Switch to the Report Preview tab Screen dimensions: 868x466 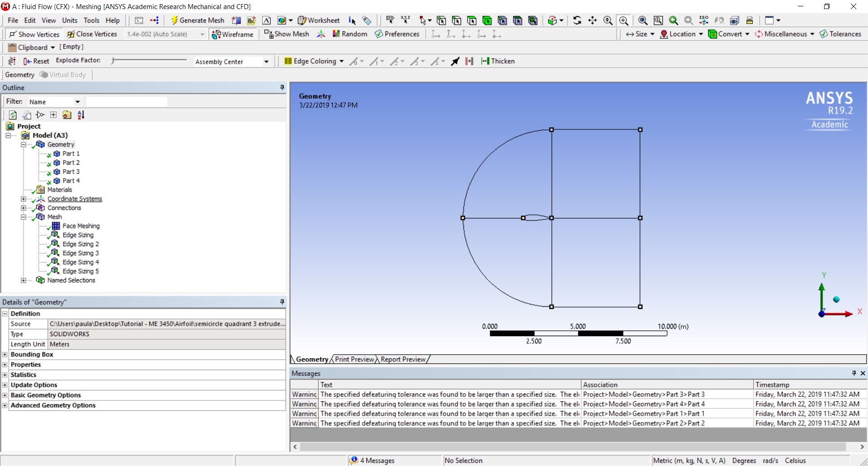coord(403,359)
